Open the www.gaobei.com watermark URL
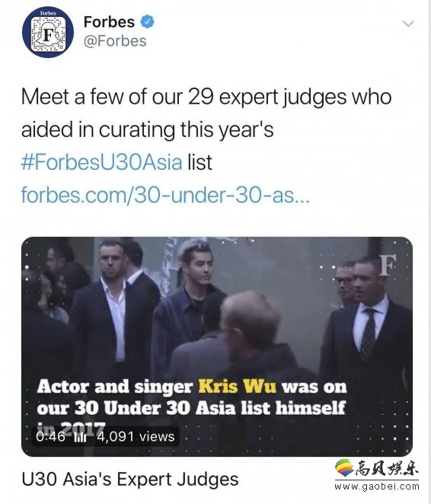Image resolution: width=431 pixels, height=504 pixels. pos(377,486)
